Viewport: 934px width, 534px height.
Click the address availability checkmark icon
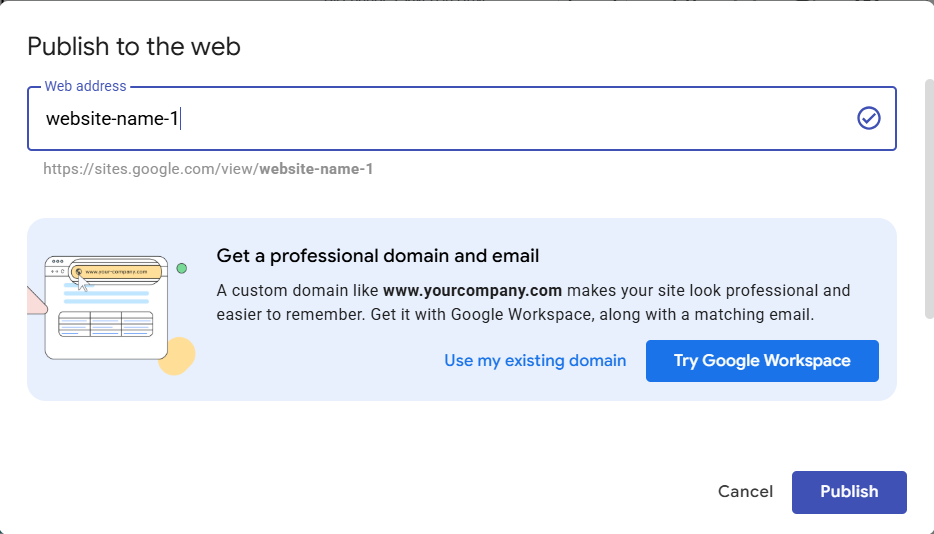click(x=868, y=118)
